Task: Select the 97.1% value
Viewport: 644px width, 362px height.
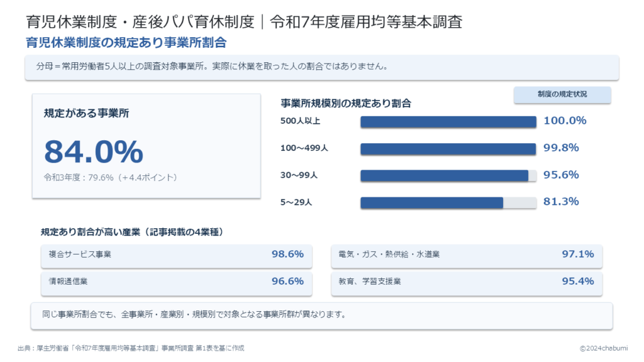Action: point(578,254)
